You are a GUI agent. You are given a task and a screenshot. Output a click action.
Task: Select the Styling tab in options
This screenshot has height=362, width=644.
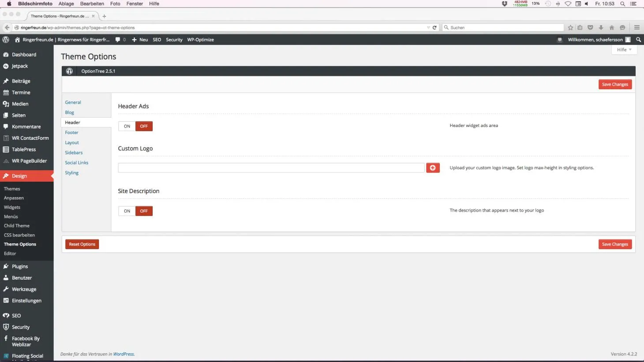tap(72, 173)
